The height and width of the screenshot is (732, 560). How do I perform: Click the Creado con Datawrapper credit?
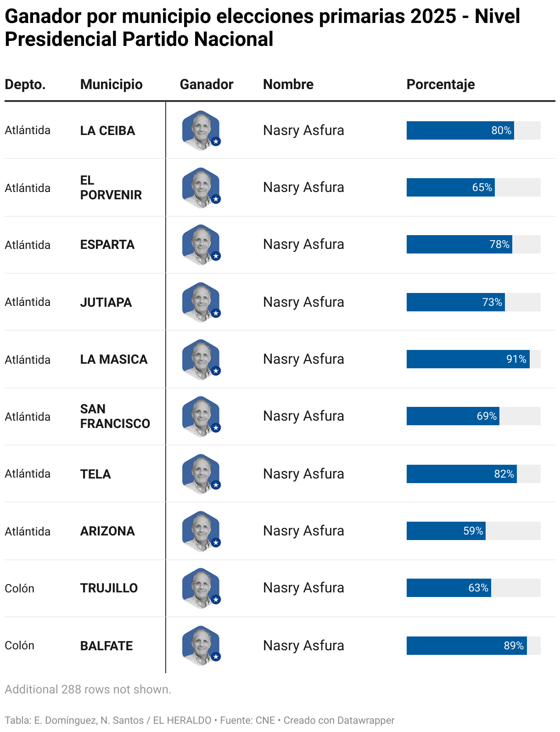pos(339,720)
